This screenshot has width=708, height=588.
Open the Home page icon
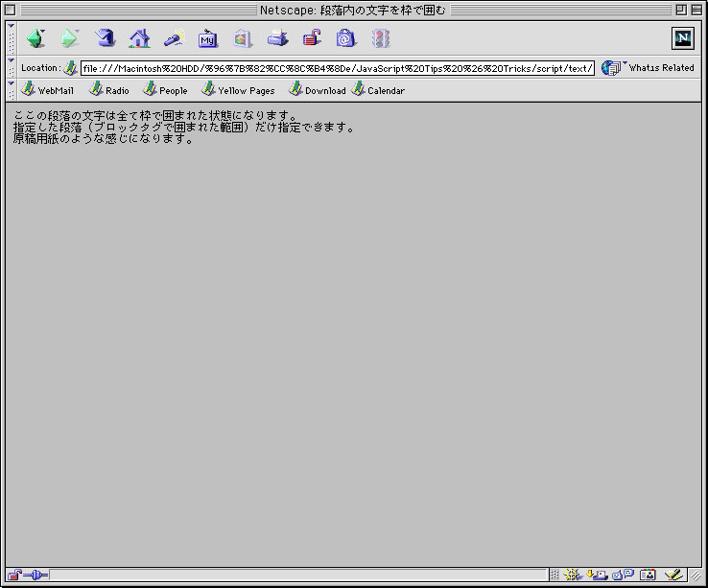coord(139,38)
